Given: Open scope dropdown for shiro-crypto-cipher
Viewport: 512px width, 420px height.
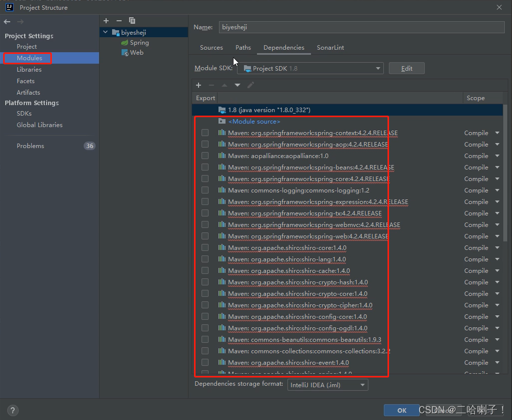Looking at the screenshot, I should (497, 305).
